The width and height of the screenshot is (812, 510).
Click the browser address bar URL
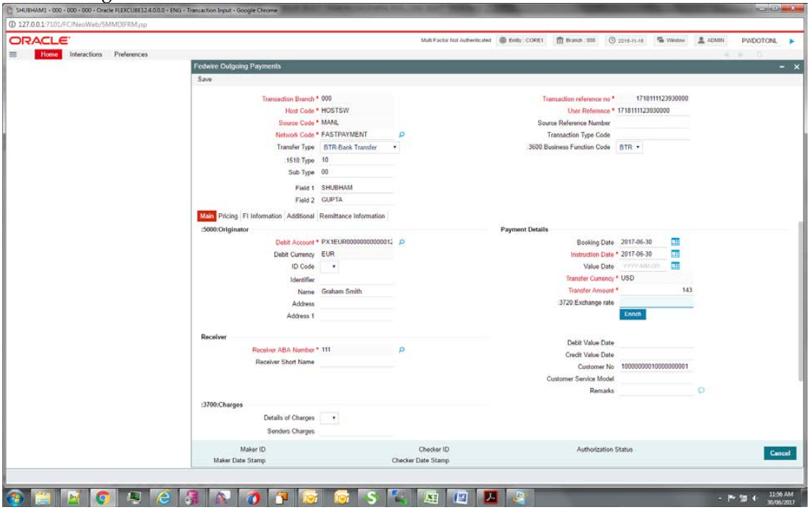pos(83,24)
